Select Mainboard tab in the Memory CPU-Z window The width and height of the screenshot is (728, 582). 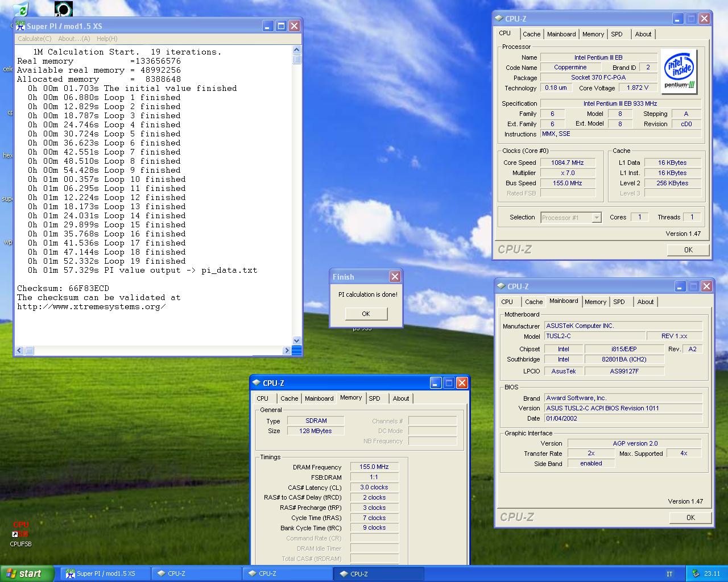pyautogui.click(x=319, y=398)
